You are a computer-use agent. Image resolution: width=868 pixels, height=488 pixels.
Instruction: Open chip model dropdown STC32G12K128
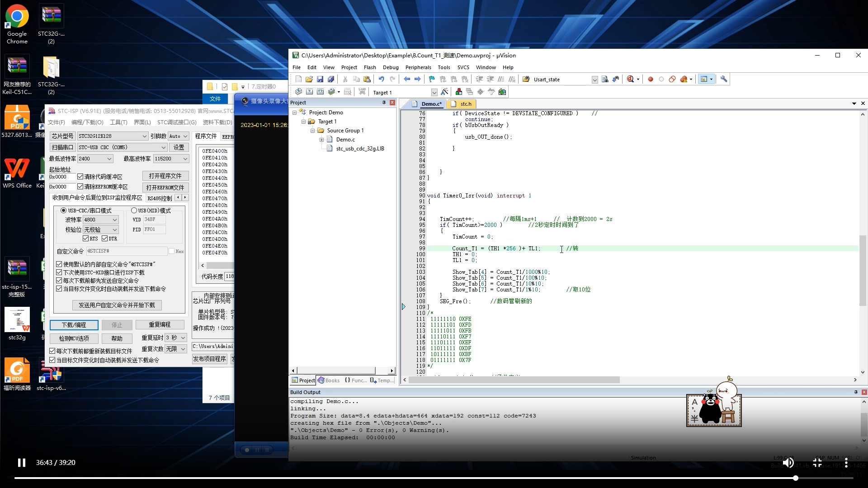tap(113, 136)
